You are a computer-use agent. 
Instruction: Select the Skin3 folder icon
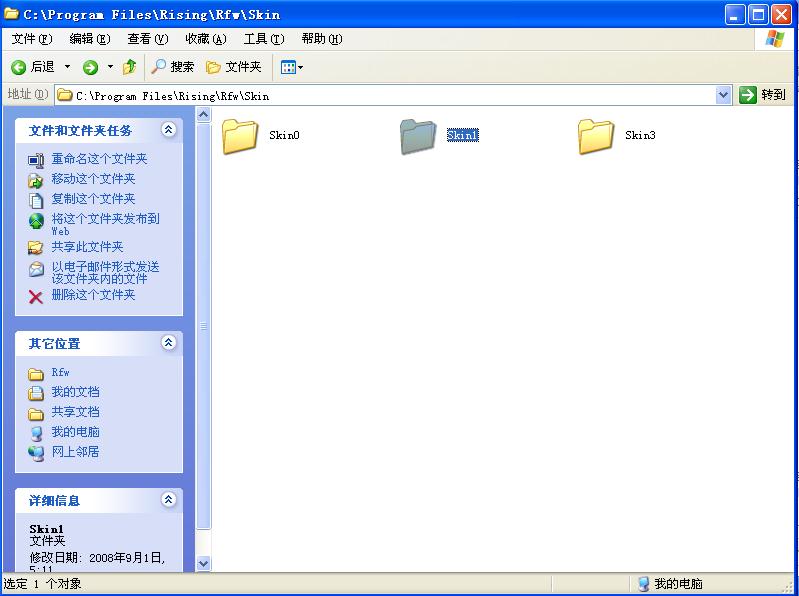pyautogui.click(x=596, y=136)
